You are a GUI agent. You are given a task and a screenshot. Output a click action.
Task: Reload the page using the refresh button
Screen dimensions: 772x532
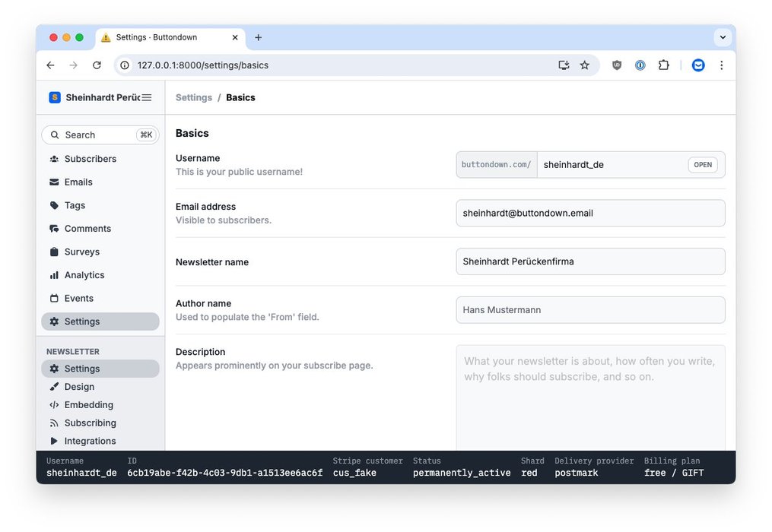[97, 65]
